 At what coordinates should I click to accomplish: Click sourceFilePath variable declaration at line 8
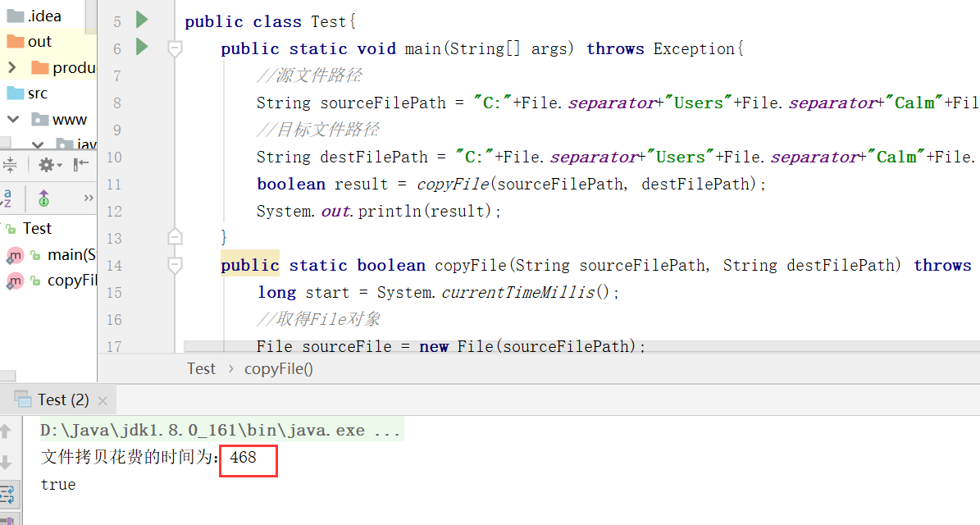click(383, 103)
